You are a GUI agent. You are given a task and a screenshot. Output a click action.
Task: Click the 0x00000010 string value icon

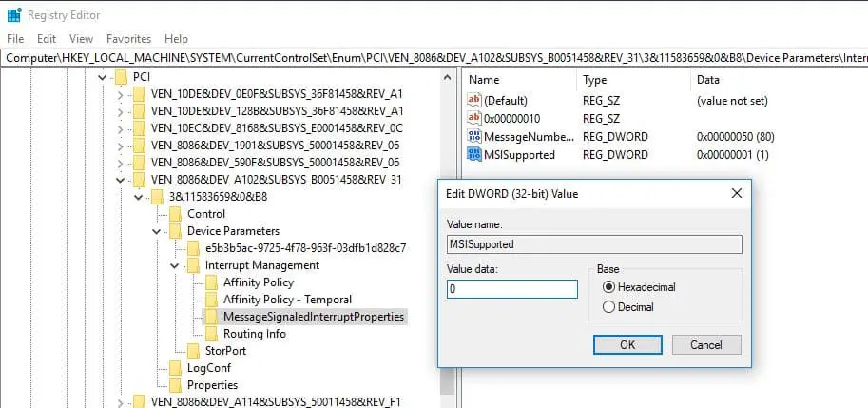point(474,118)
